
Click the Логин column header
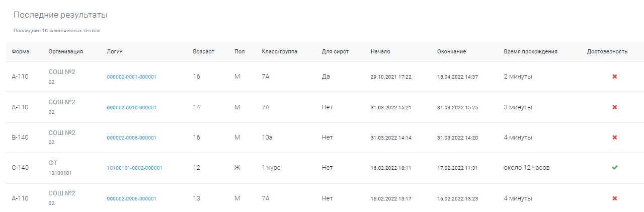pos(115,51)
